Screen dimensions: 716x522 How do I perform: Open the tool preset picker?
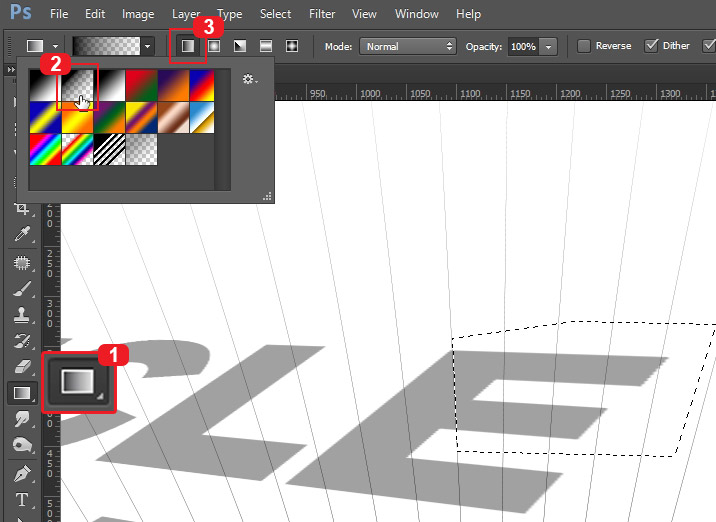click(35, 46)
